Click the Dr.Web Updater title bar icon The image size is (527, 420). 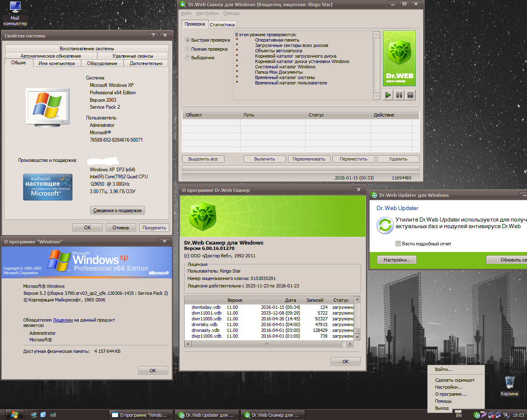(374, 195)
